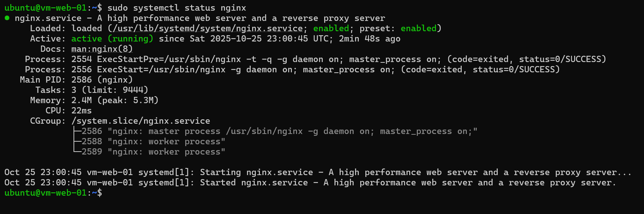This screenshot has height=214, width=644.
Task: Click the ExecStartPre process line 2554
Action: pos(338,59)
